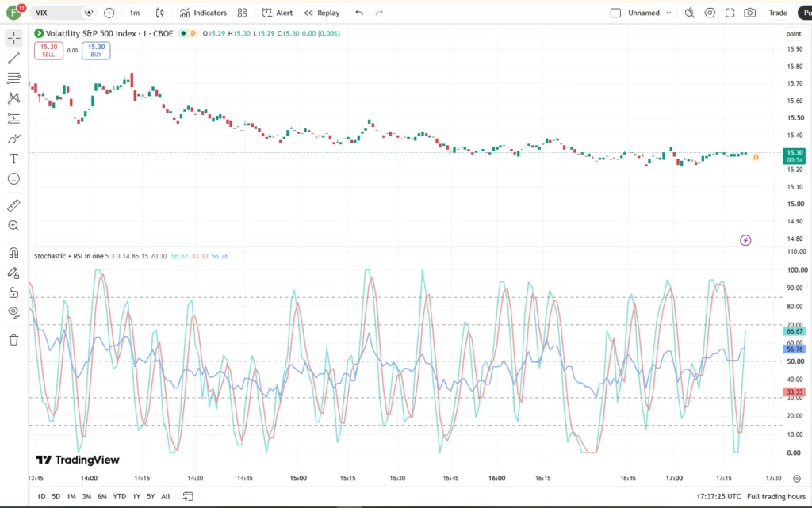Click the Unnamed layout name
The width and height of the screenshot is (812, 508).
point(644,13)
